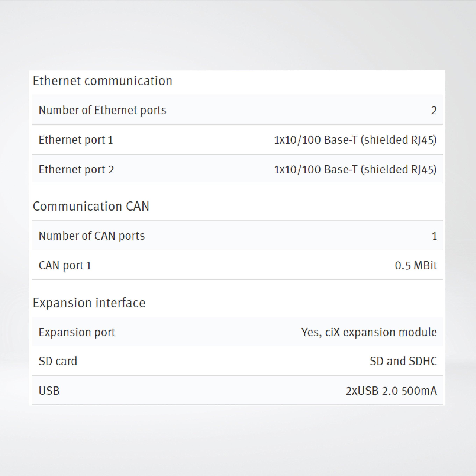Click the Ethernet communication heading
This screenshot has width=476, height=476.
click(102, 81)
